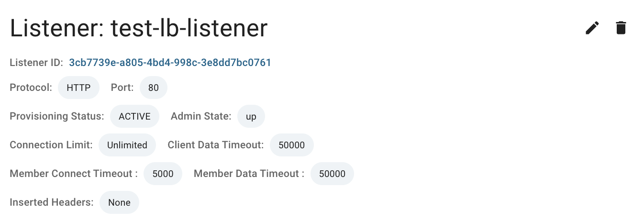
Task: Select the Unlimited connection limit chip
Action: 127,145
